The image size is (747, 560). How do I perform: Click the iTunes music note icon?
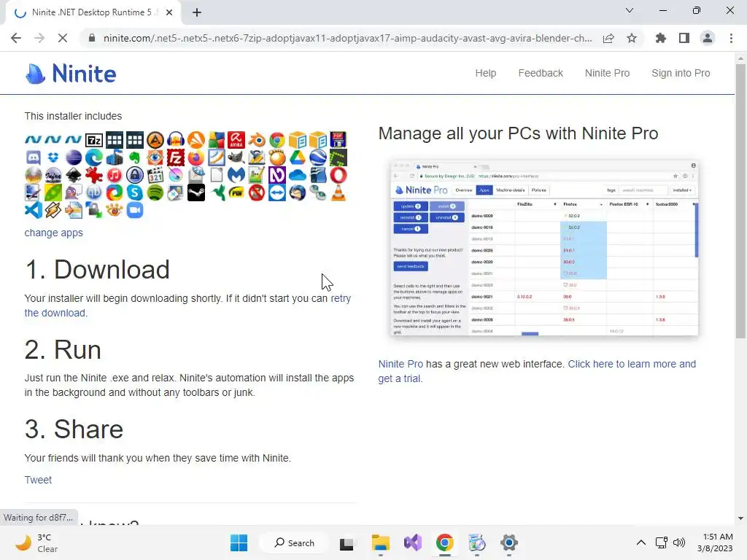(x=115, y=175)
